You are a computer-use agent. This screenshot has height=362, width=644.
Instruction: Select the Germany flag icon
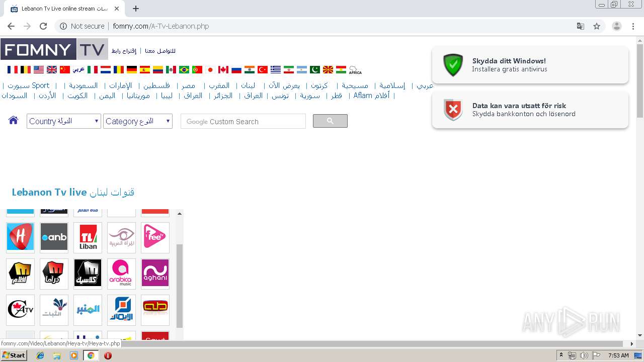[132, 69]
